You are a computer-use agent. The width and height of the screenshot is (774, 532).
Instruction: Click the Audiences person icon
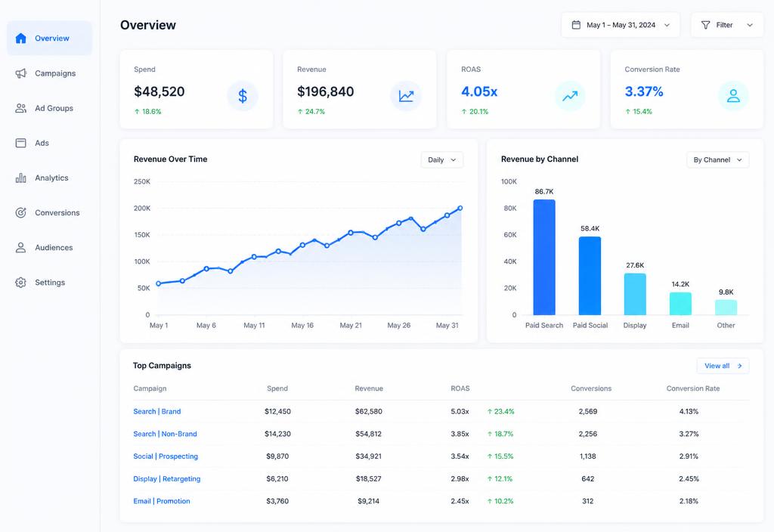tap(20, 248)
